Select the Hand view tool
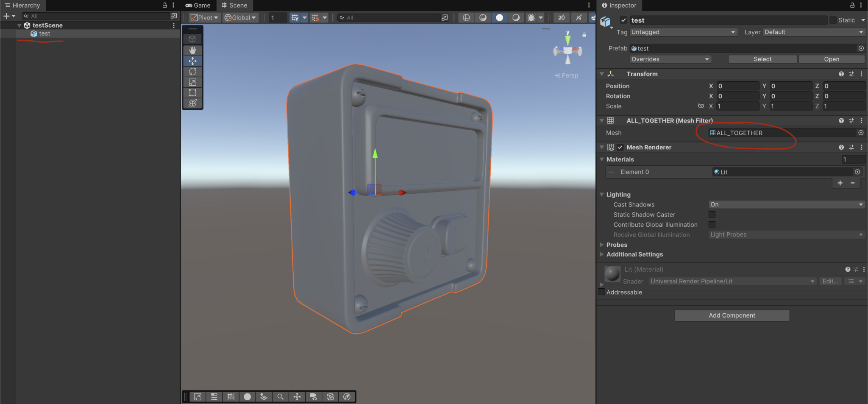868x404 pixels. [192, 50]
